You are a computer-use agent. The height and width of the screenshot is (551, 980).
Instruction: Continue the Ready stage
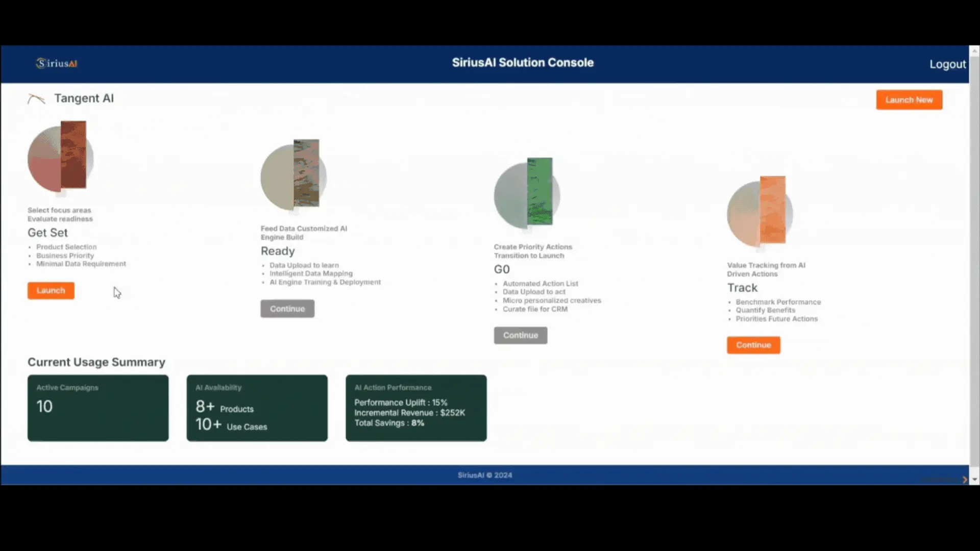tap(287, 309)
